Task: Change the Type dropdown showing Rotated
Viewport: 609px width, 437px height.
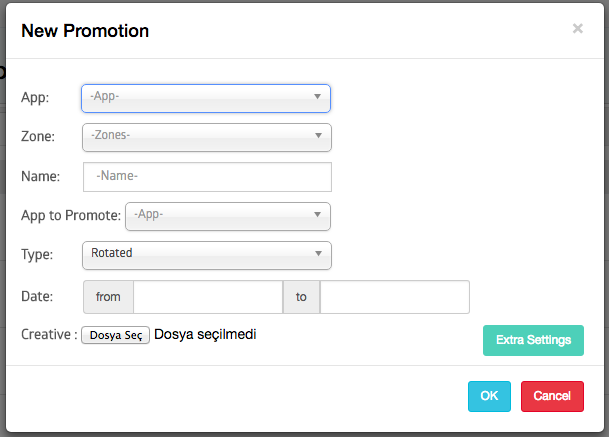Action: click(207, 255)
